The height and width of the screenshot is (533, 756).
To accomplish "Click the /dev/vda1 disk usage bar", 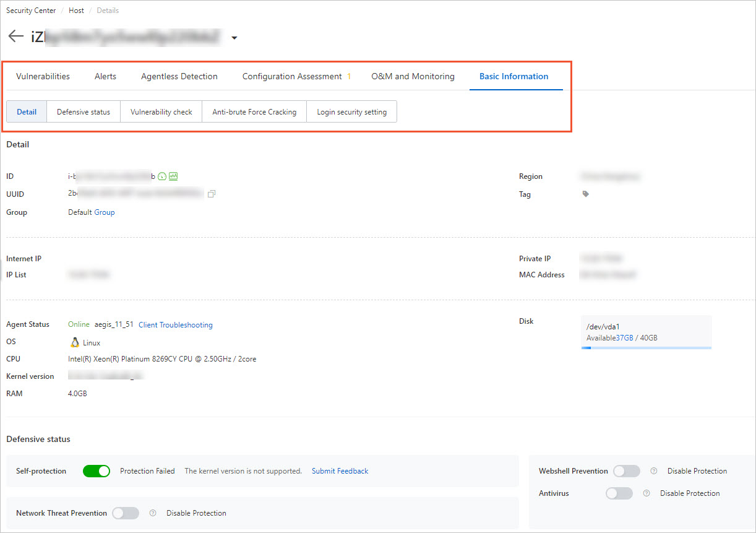I will (646, 349).
